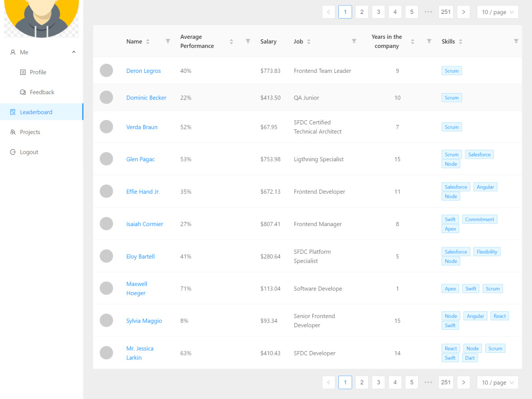
Task: Open Feedback using its sidebar icon
Action: (22, 92)
